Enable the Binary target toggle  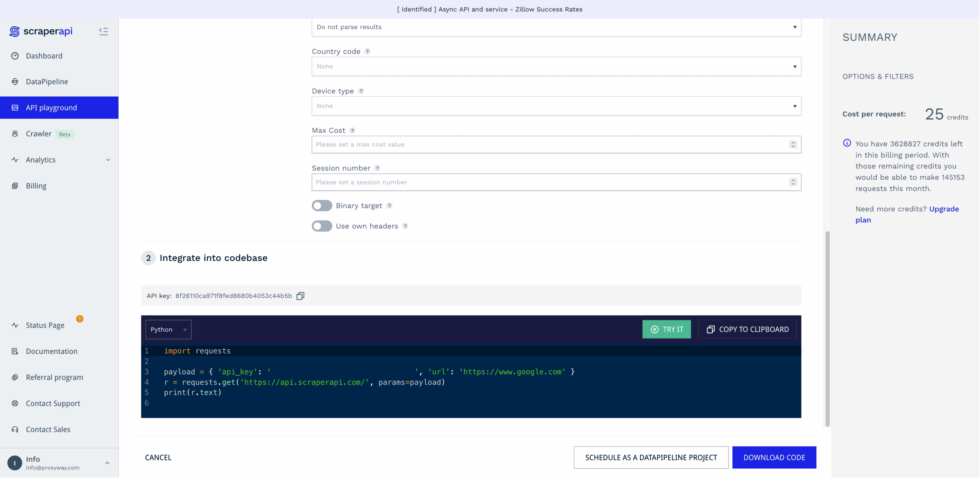(x=322, y=206)
